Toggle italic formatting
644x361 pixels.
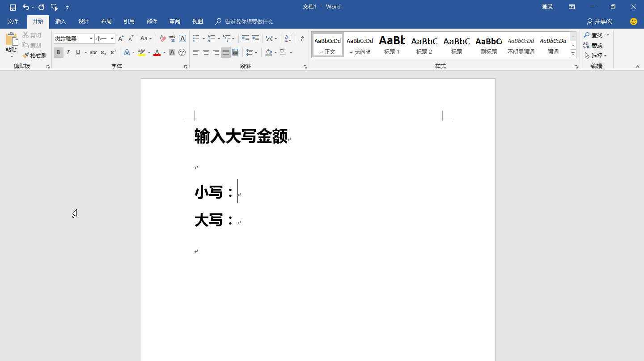[x=68, y=52]
